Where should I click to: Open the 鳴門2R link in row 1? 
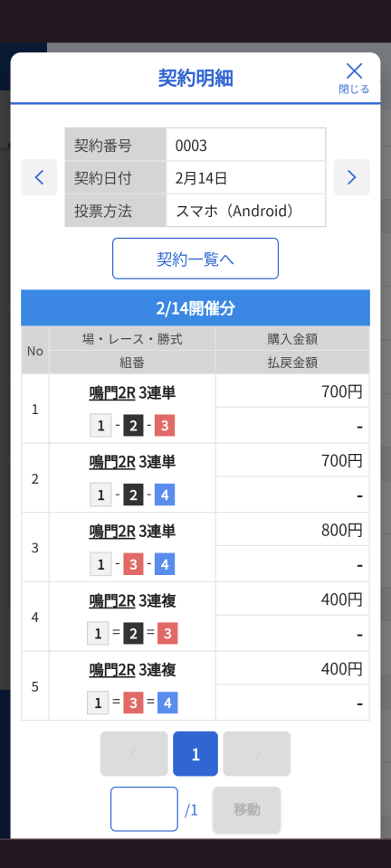(112, 392)
